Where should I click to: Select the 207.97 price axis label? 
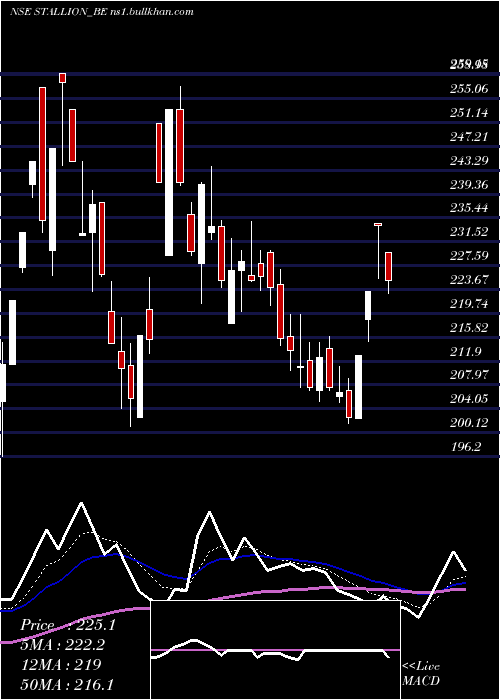(469, 375)
